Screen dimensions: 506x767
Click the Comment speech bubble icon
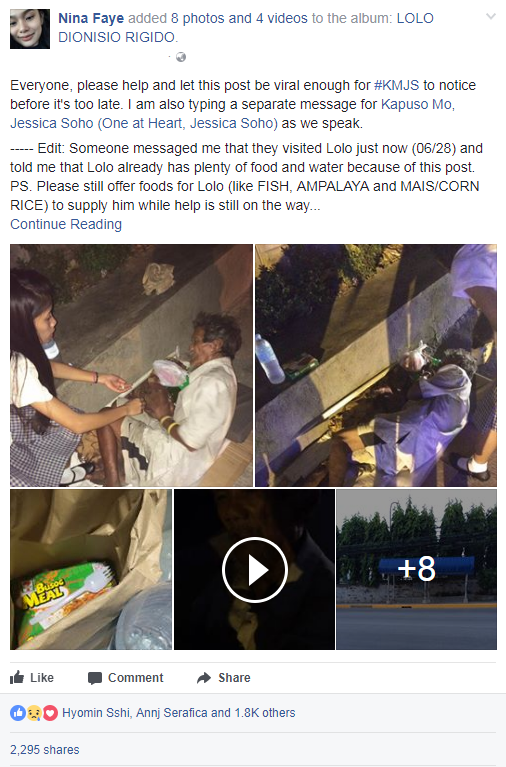coord(94,678)
